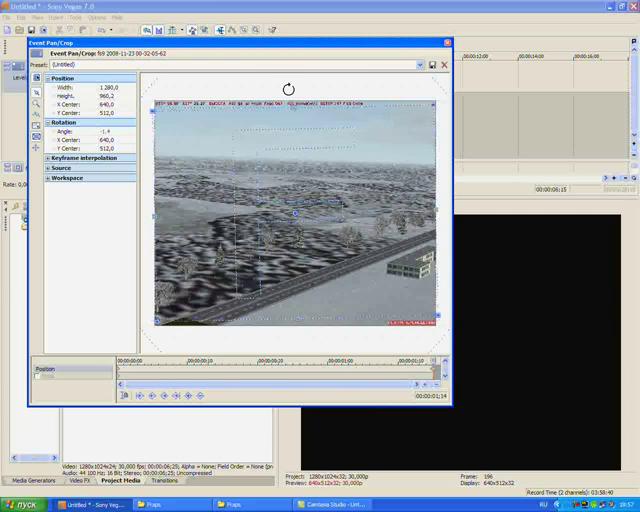Switch to the Transitions tab

(x=164, y=481)
